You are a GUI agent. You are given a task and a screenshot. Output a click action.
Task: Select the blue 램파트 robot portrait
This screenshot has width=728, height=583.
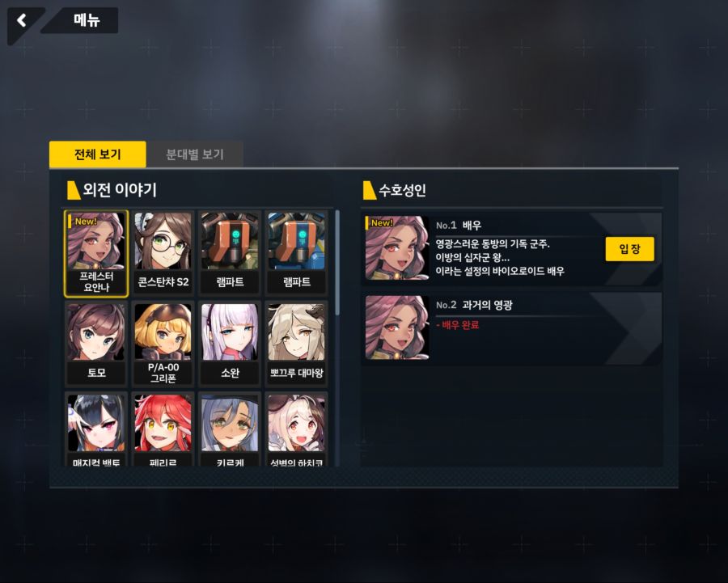pyautogui.click(x=297, y=253)
